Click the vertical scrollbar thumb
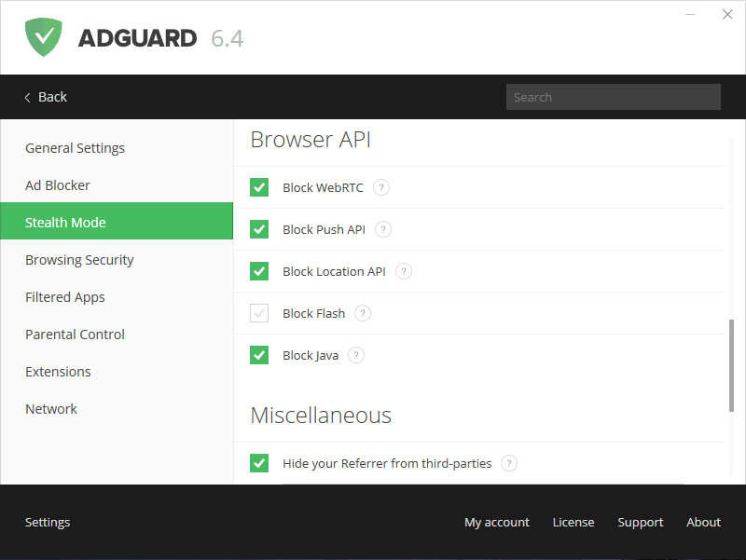746x560 pixels. pos(732,365)
